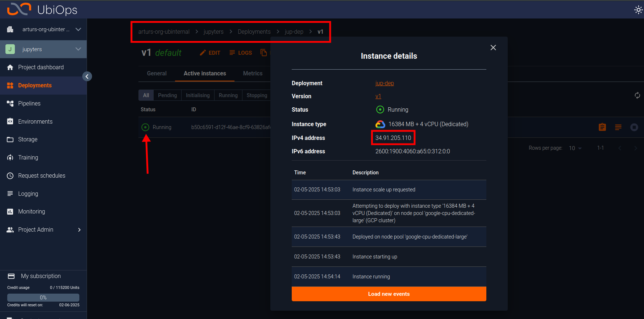Click the My subscription card icon
The width and height of the screenshot is (644, 319).
pos(11,276)
